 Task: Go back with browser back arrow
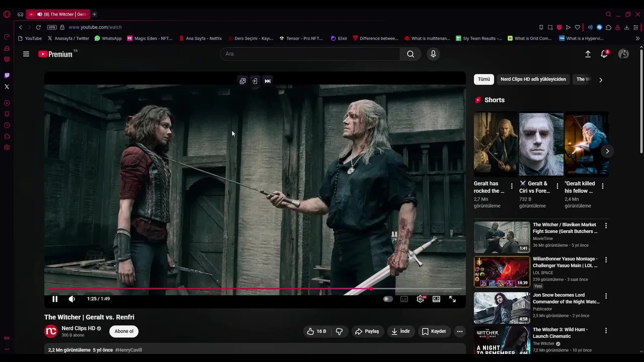coord(20,27)
